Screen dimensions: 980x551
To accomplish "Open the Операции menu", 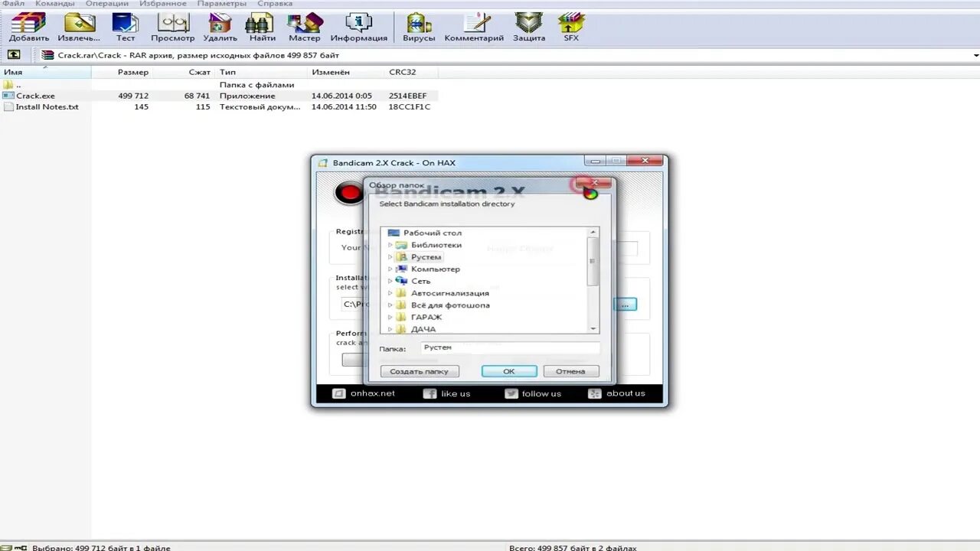I will tap(106, 4).
